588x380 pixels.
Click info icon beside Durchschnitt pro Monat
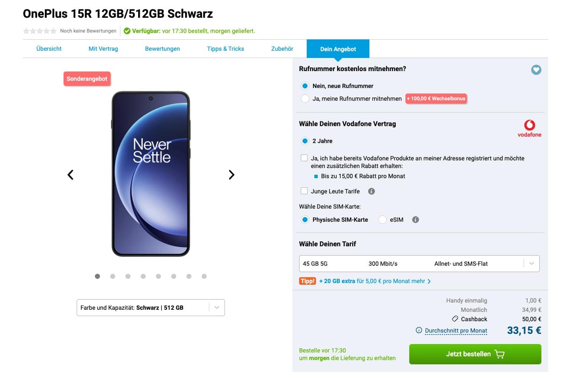419,330
